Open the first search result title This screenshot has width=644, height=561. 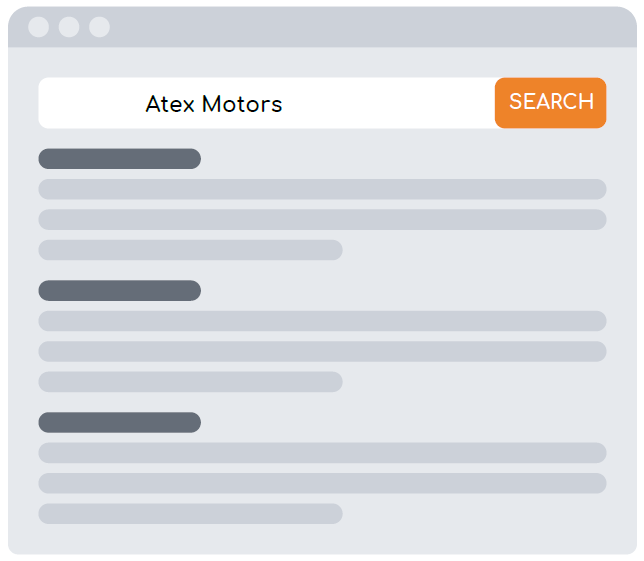[119, 159]
